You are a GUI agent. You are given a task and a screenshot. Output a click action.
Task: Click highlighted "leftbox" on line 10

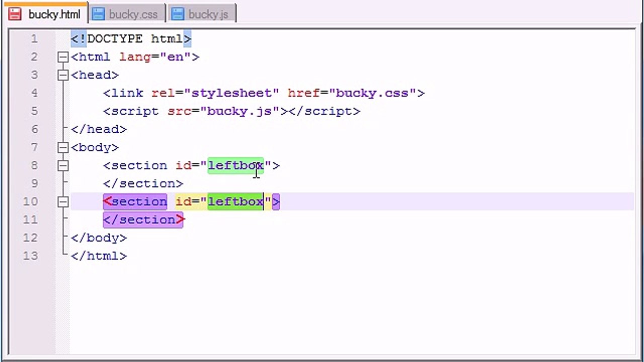point(235,202)
